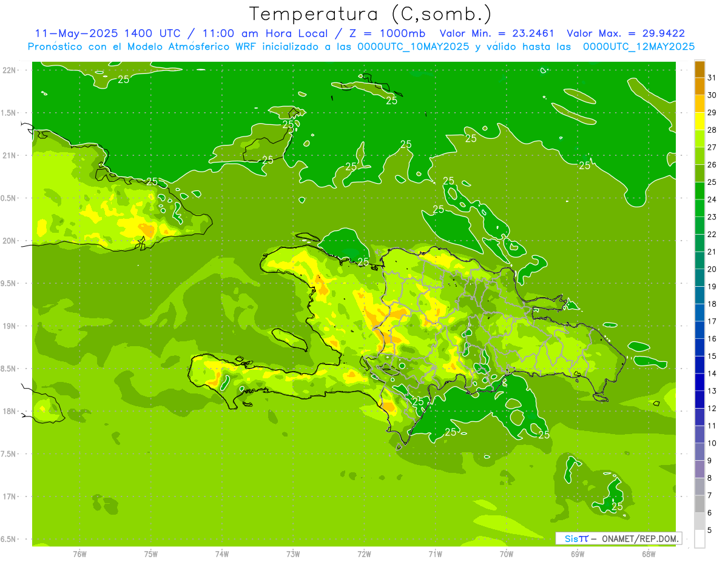Click the '17N' latitude axis label
This screenshot has height=562, width=728.
(9, 497)
